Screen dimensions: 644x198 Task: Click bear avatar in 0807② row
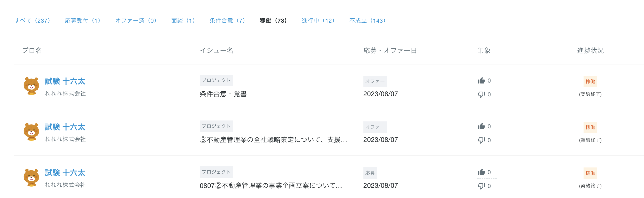pos(31,177)
